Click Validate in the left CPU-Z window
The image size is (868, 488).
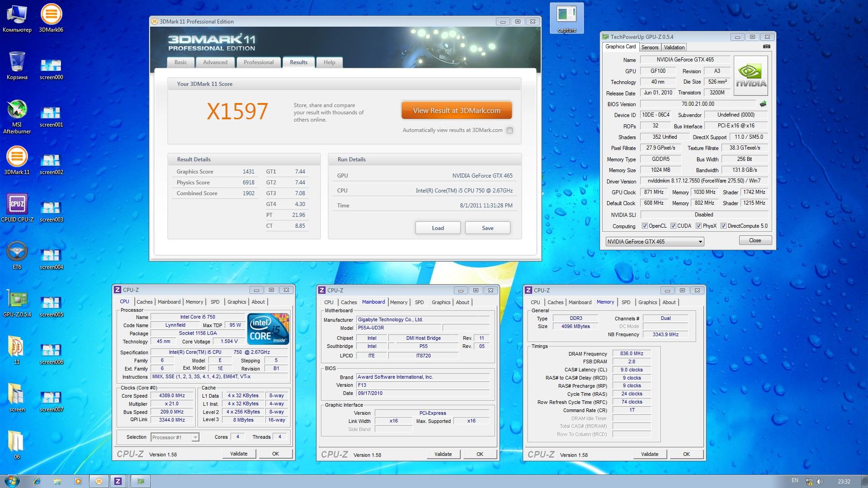239,454
